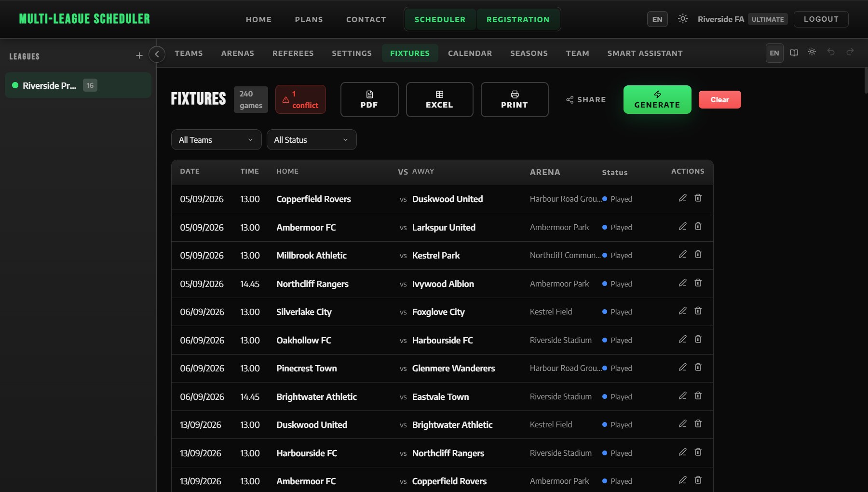Toggle theme sun icon in scheduler toolbar

click(x=812, y=52)
